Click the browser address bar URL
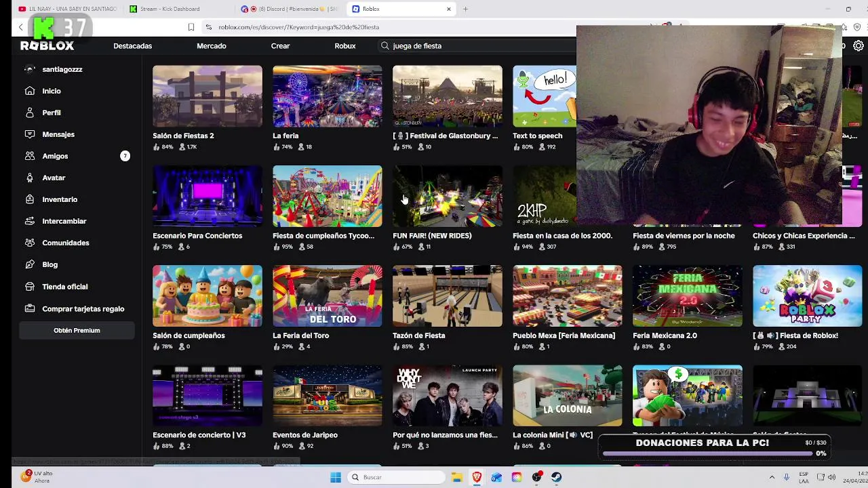The image size is (868, 488). tap(298, 27)
